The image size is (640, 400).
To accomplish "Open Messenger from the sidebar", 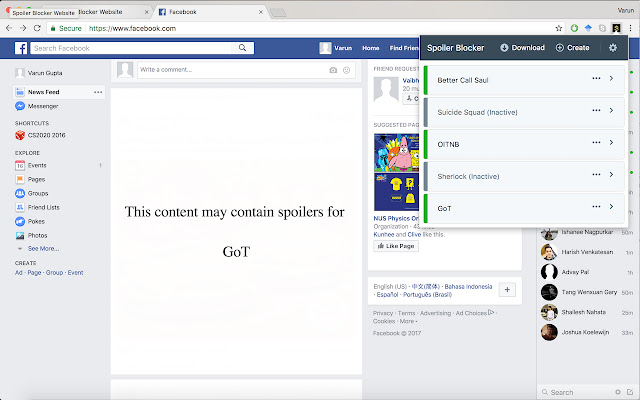I will pyautogui.click(x=37, y=106).
